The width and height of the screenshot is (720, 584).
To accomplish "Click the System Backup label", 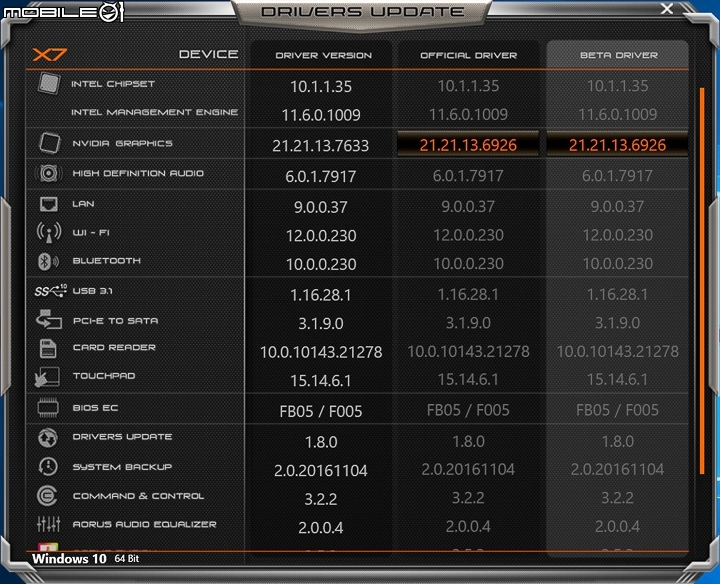I will pos(122,466).
